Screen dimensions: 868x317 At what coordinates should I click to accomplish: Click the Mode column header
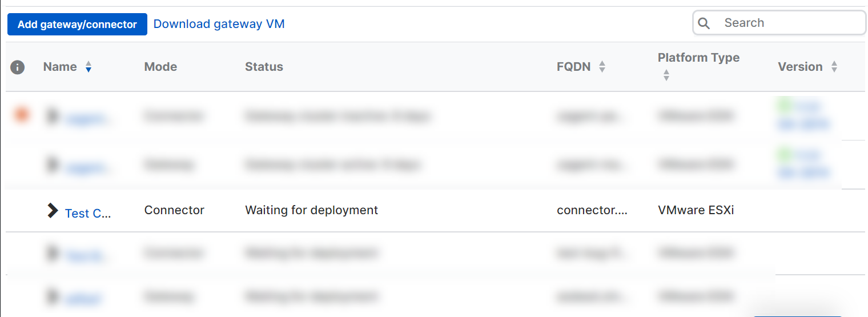point(160,67)
